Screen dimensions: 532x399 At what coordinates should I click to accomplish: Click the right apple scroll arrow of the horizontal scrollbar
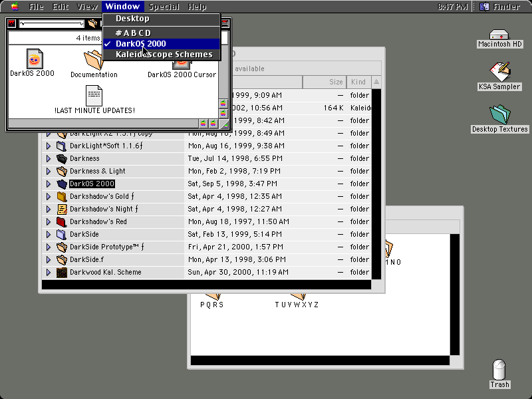[x=213, y=124]
